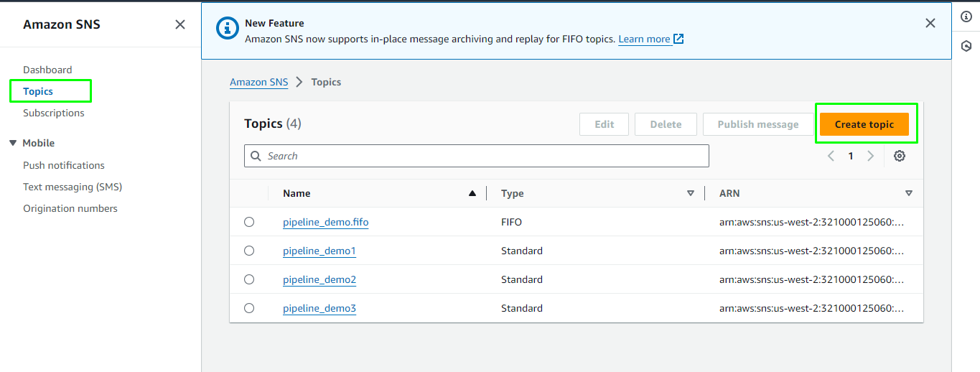This screenshot has height=372, width=980.
Task: Select the pipeline_demo.fifo radio button
Action: click(249, 222)
